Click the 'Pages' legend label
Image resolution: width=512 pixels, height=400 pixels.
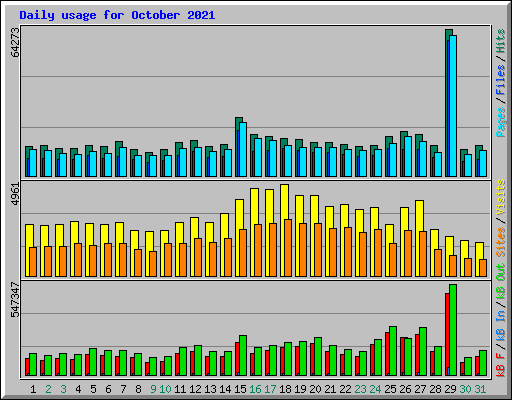coord(501,122)
